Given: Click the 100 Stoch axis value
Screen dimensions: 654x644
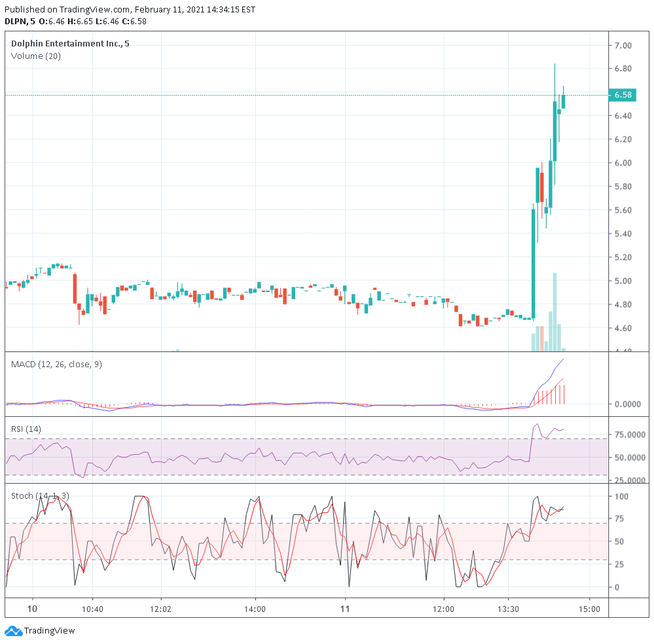Looking at the screenshot, I should (x=621, y=496).
